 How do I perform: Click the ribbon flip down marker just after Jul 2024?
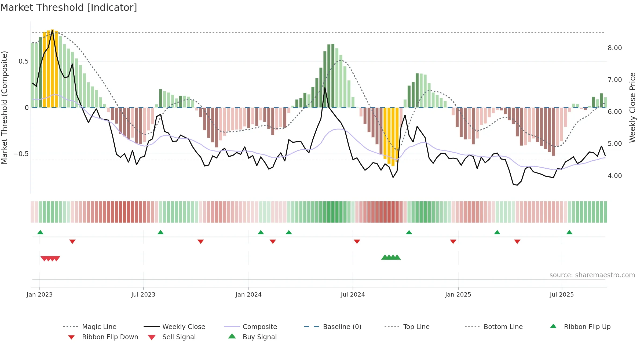[357, 242]
